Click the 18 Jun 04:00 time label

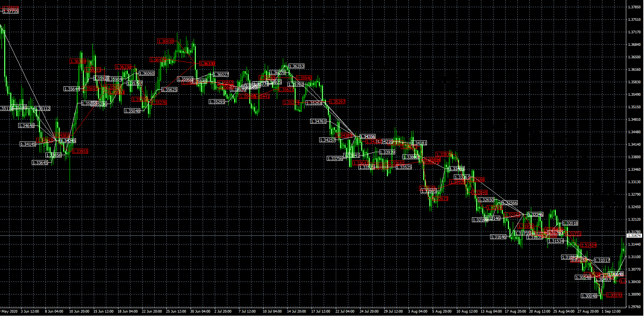tap(128, 311)
